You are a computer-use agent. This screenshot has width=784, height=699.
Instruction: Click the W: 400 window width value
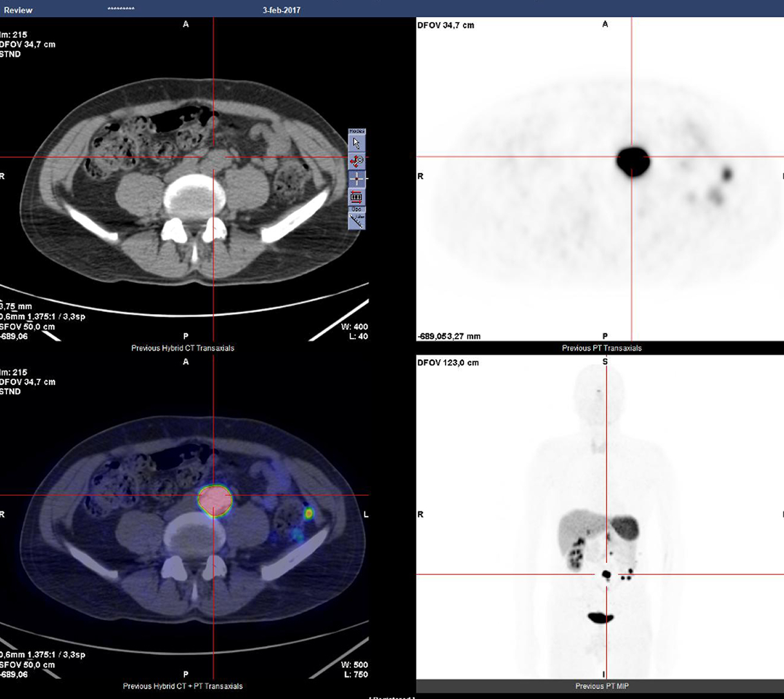pos(355,326)
